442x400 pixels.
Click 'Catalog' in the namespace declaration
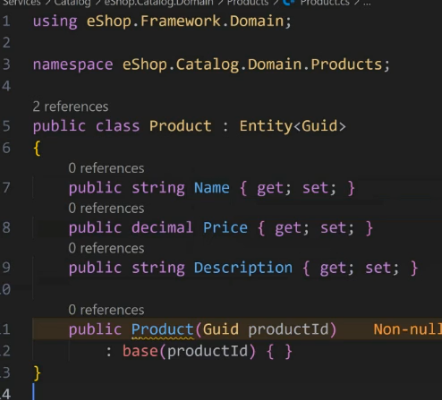pyautogui.click(x=207, y=64)
